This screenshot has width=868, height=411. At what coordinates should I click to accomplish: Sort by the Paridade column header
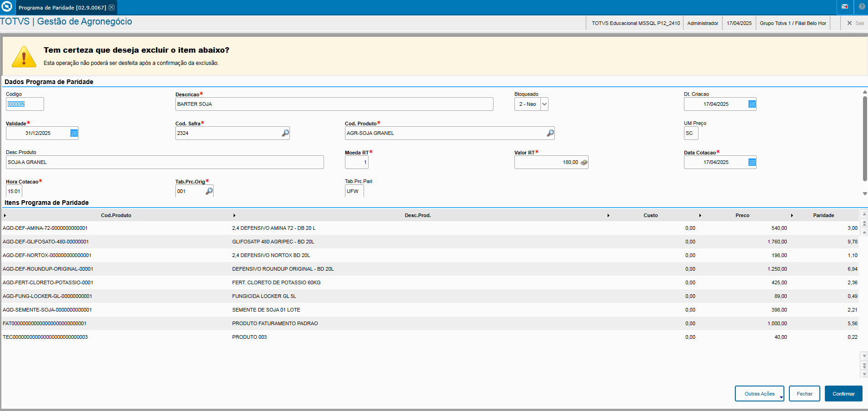(x=823, y=215)
